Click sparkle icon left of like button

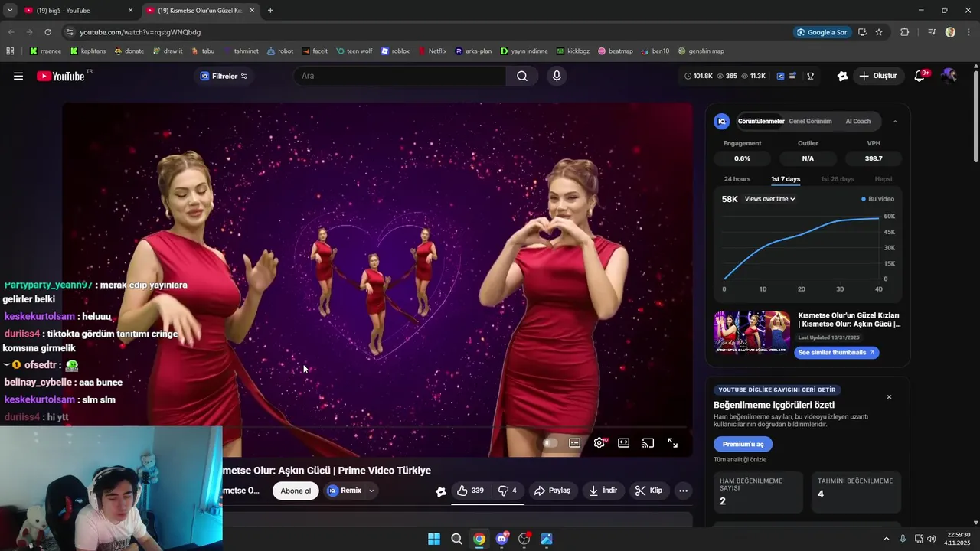point(441,491)
